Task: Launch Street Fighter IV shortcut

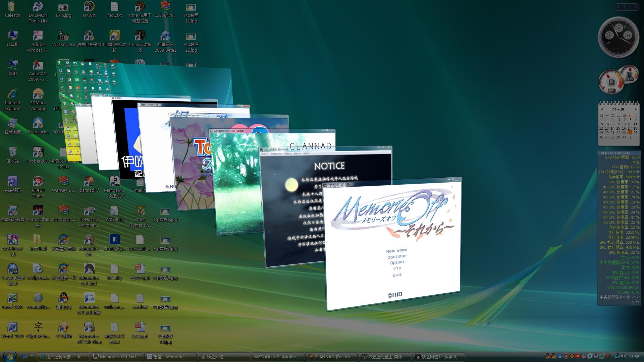Action: (x=140, y=216)
